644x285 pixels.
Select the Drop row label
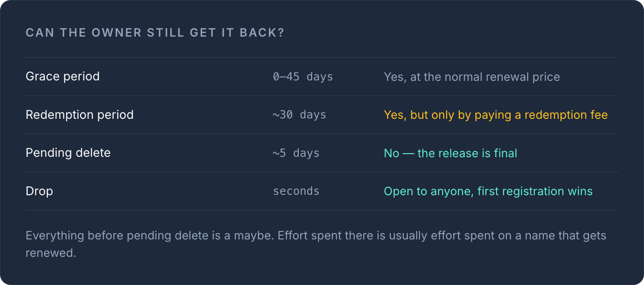[x=39, y=191]
